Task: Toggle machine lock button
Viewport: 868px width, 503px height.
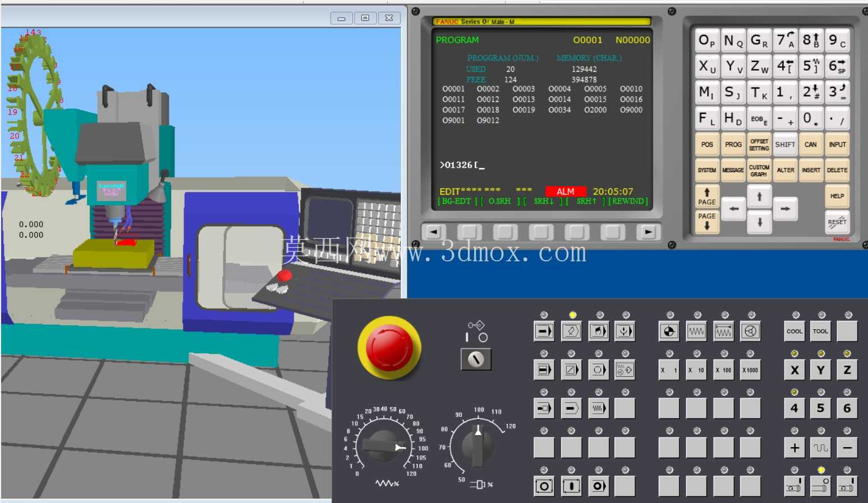Action: pyautogui.click(x=571, y=408)
